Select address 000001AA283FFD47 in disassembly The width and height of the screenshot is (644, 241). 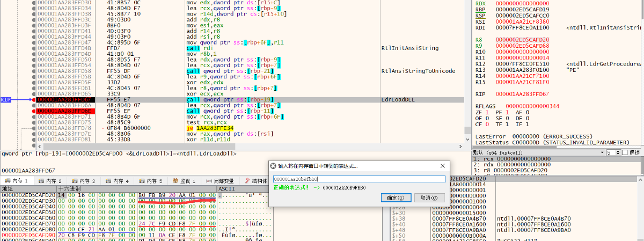(x=64, y=42)
